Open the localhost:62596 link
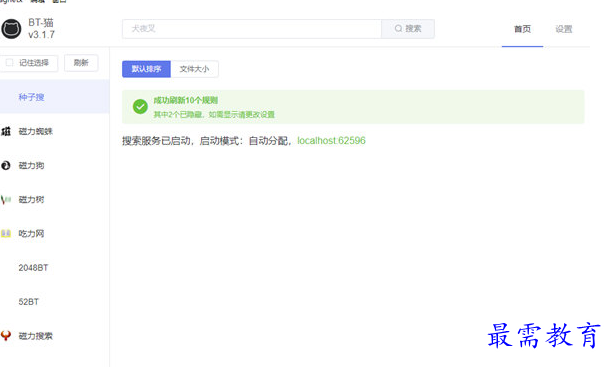The image size is (609, 367). point(331,141)
